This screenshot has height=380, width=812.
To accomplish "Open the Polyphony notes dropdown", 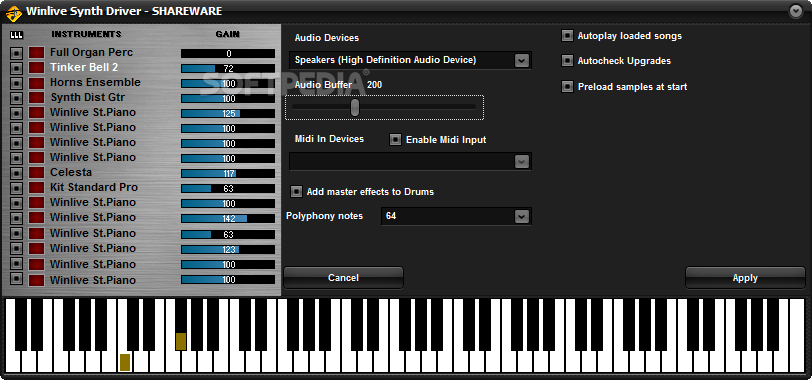I will click(x=521, y=216).
